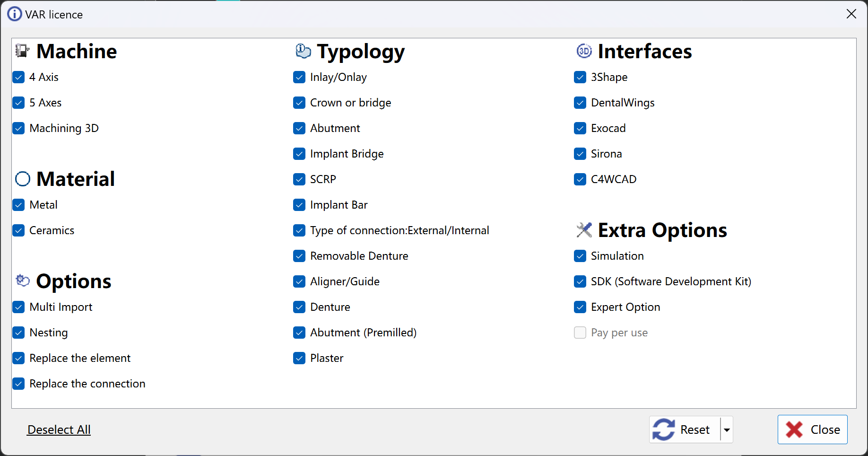Screen dimensions: 868x456
Task: Uncheck the DentalWings interface
Action: [x=580, y=103]
